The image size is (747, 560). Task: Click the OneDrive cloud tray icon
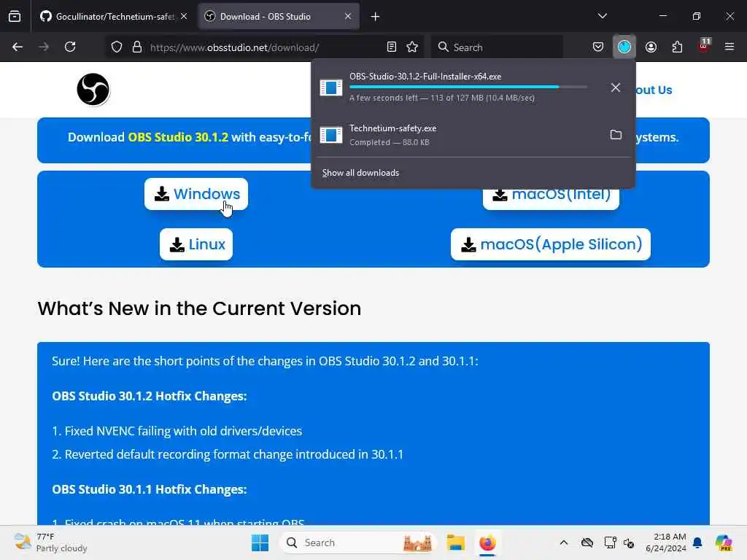(587, 542)
